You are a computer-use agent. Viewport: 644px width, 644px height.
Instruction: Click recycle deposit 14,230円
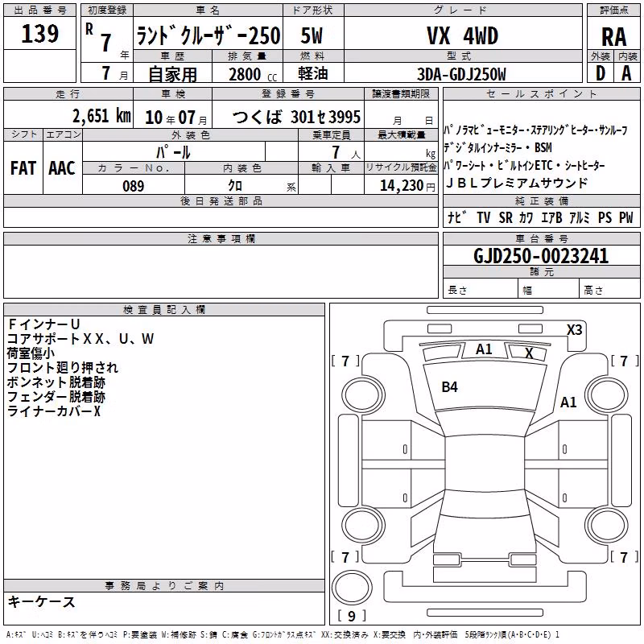(x=407, y=186)
